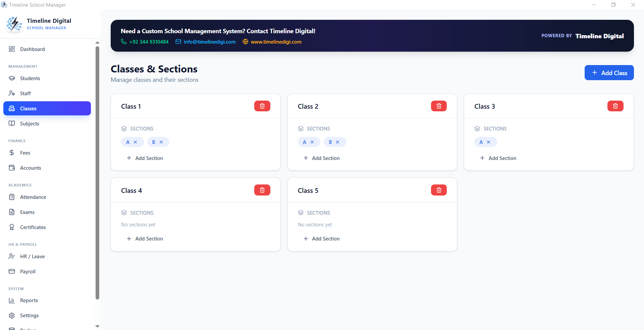Image resolution: width=644 pixels, height=330 pixels.
Task: Open the Payroll card icon
Action: point(12,271)
